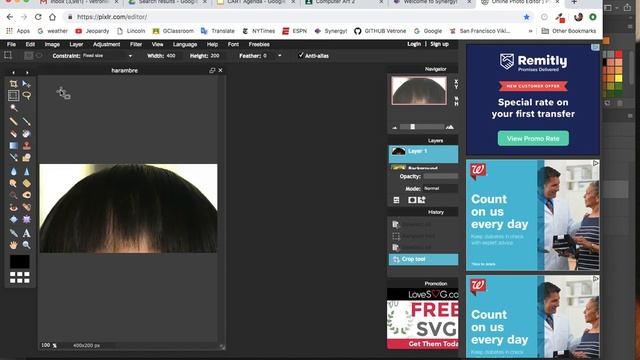Open the color grid below the swatch

pyautogui.click(x=20, y=278)
